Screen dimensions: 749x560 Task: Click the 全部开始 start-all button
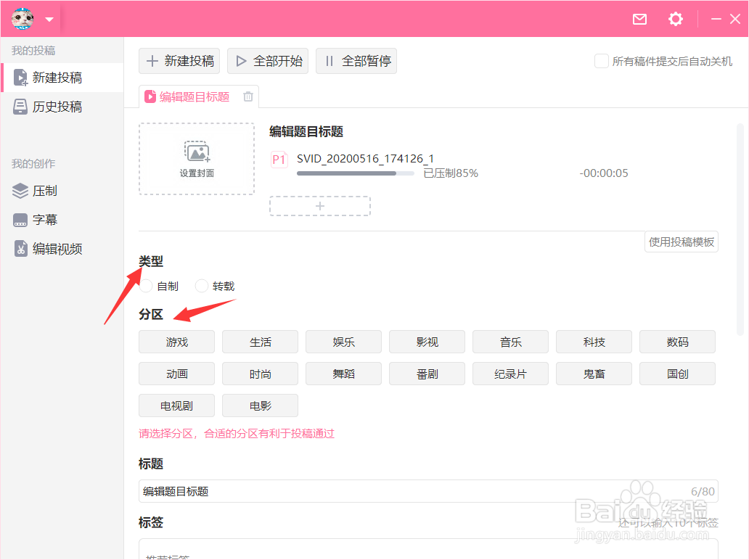pyautogui.click(x=267, y=61)
